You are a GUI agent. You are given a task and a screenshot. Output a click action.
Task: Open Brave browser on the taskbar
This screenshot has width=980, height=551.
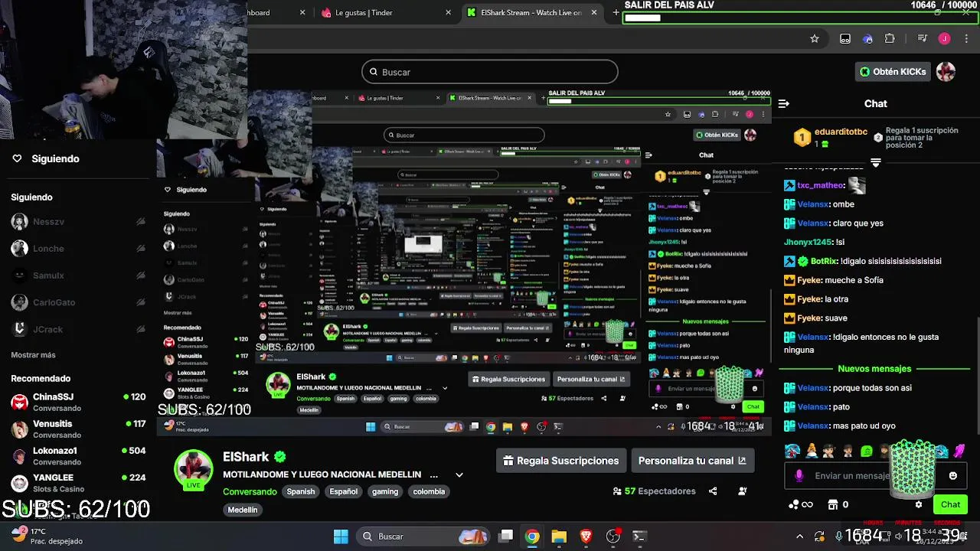pyautogui.click(x=586, y=536)
